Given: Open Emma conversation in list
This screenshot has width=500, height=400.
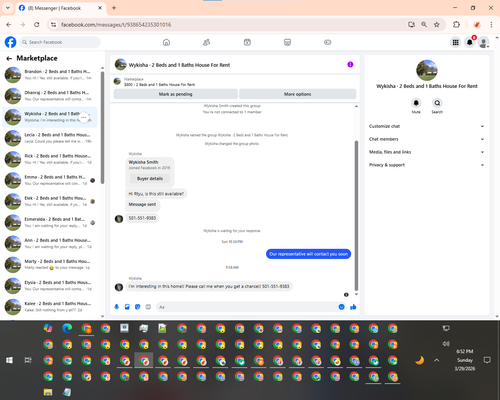Looking at the screenshot, I should 50,180.
